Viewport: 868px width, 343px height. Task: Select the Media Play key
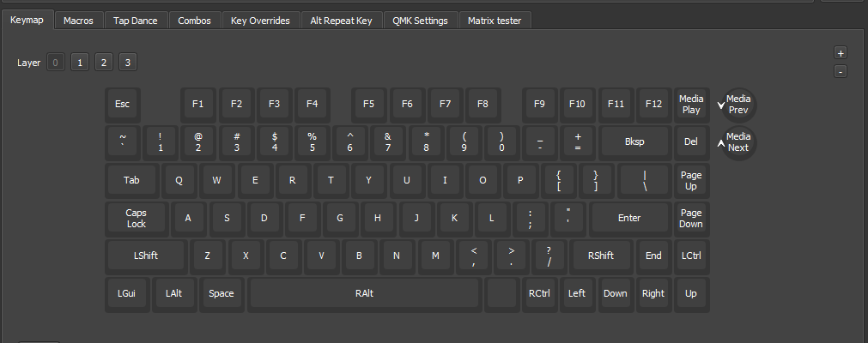tap(691, 105)
